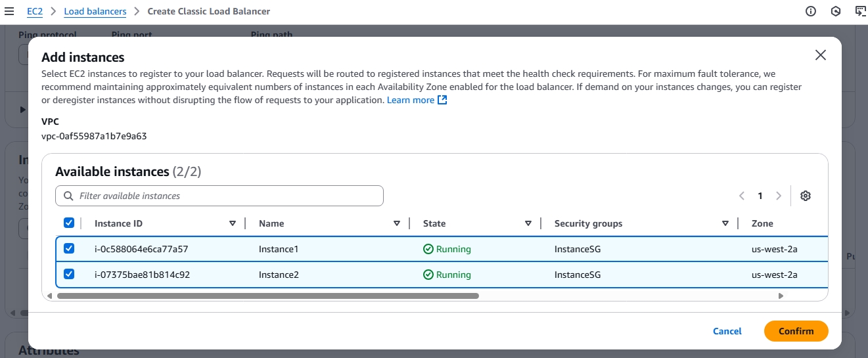Close the Add instances dialog
Viewport: 868px width, 358px height.
[820, 55]
